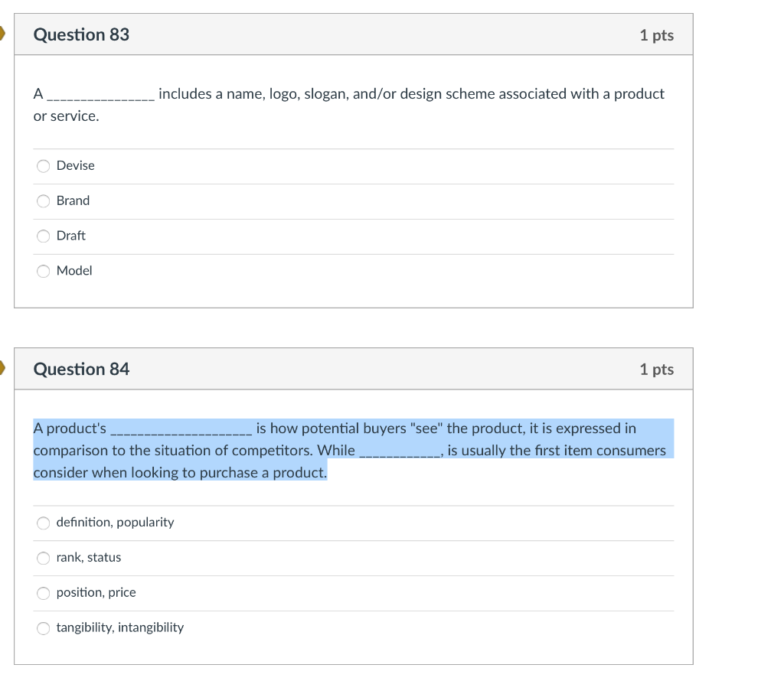Choose "Draft" for Question 83
The image size is (784, 694).
pyautogui.click(x=44, y=236)
